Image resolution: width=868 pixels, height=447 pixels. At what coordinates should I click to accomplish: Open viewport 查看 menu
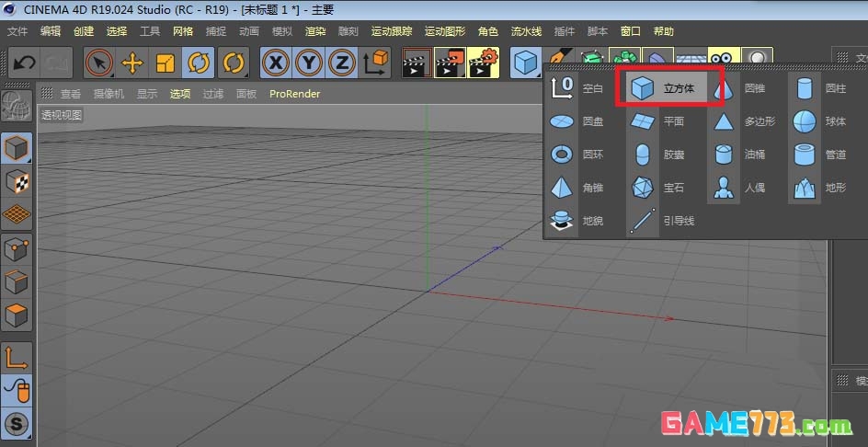[x=70, y=94]
